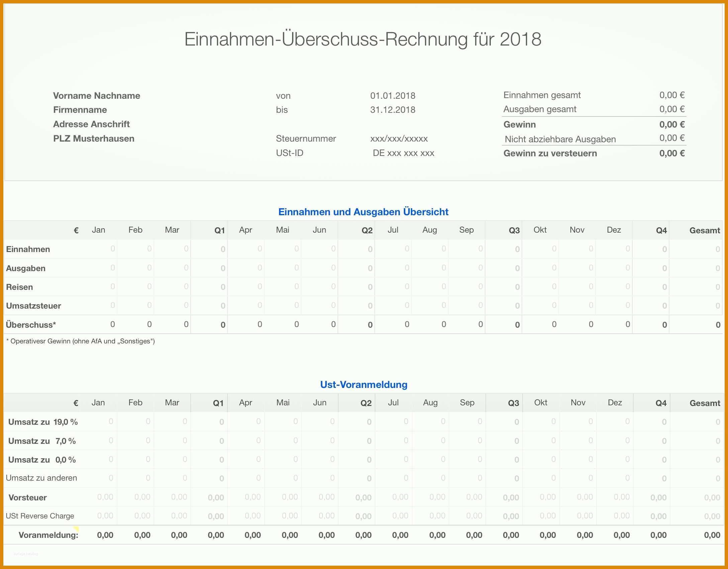Click the Q1 column header in Übersicht table
The height and width of the screenshot is (569, 728).
(x=219, y=230)
